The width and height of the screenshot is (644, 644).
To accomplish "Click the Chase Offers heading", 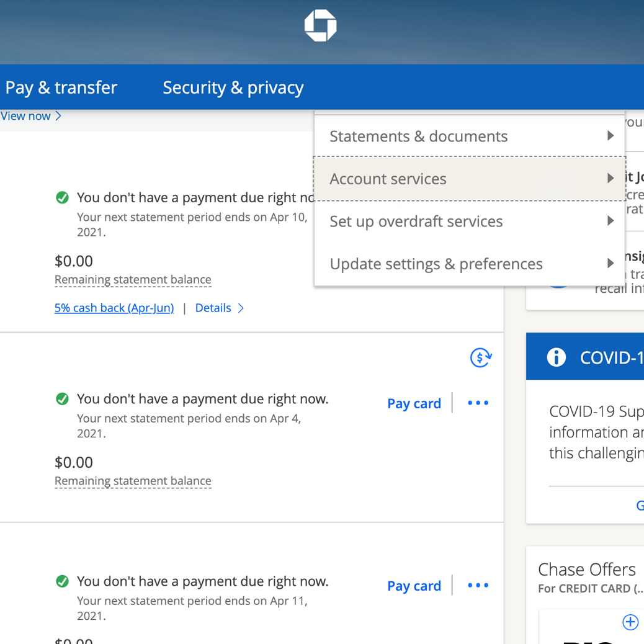I will point(586,570).
